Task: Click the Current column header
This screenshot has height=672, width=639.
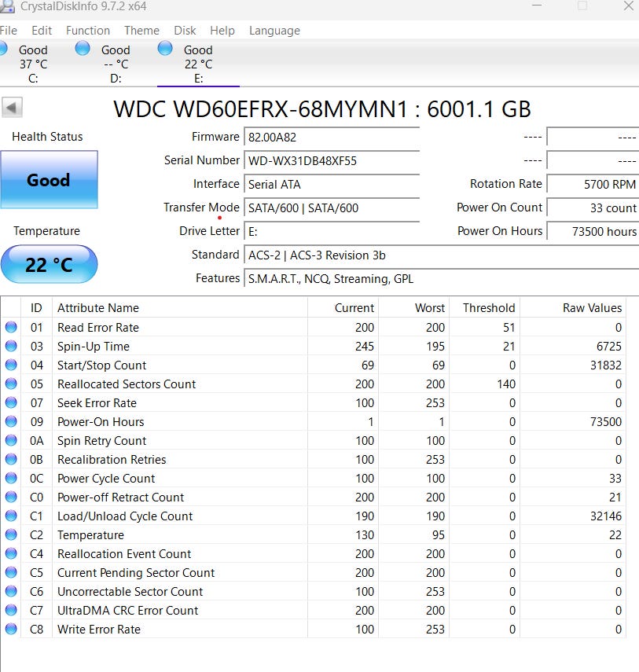Action: 343,308
